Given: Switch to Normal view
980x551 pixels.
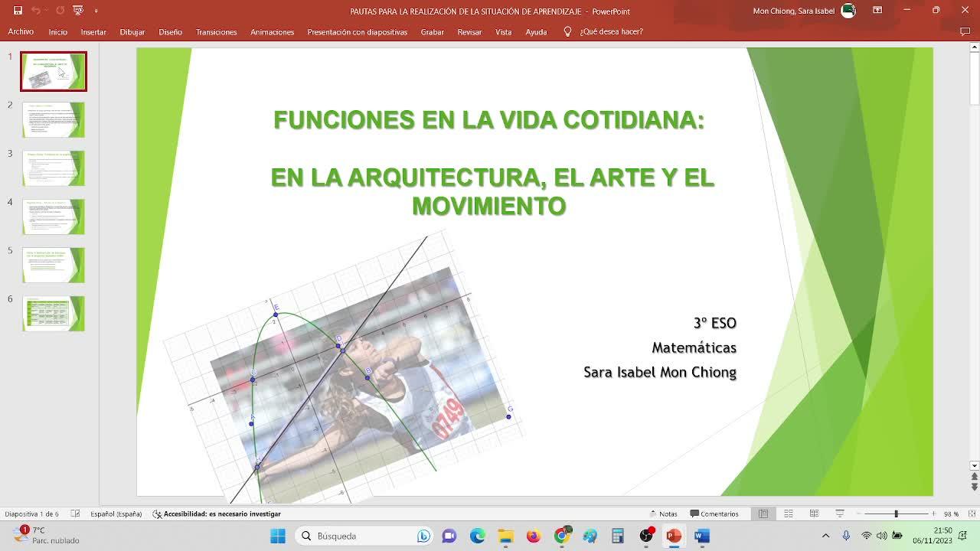Looking at the screenshot, I should point(763,514).
